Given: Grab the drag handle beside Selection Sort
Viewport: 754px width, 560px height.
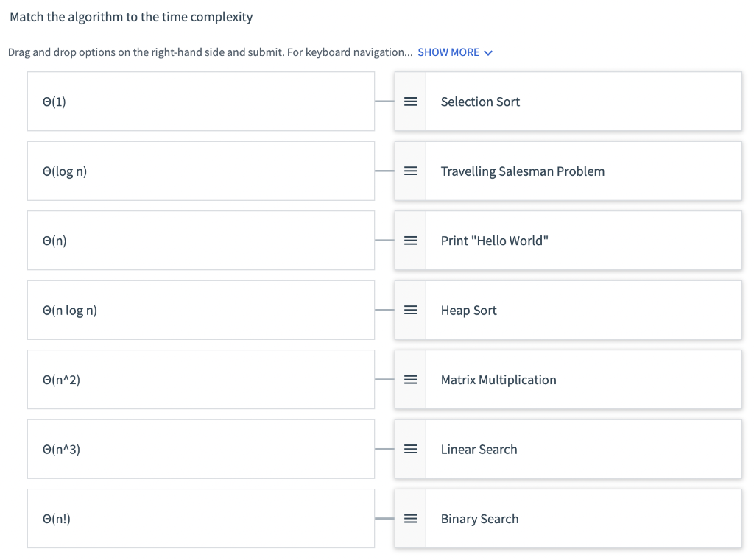Looking at the screenshot, I should click(410, 102).
